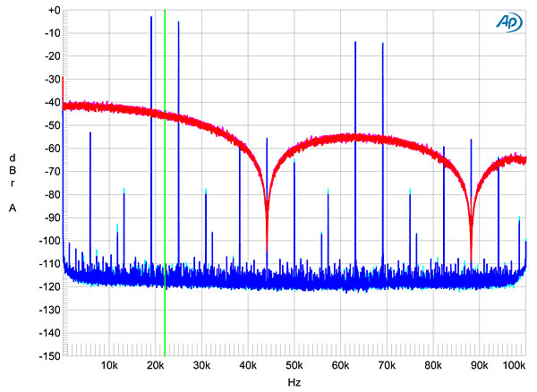This screenshot has height=392, width=537.
Task: Click the AP logo in the graph corner
Action: tap(509, 22)
